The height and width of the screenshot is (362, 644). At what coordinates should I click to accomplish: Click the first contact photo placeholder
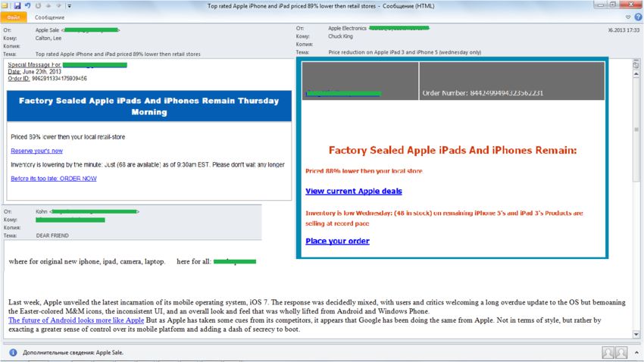[608, 352]
